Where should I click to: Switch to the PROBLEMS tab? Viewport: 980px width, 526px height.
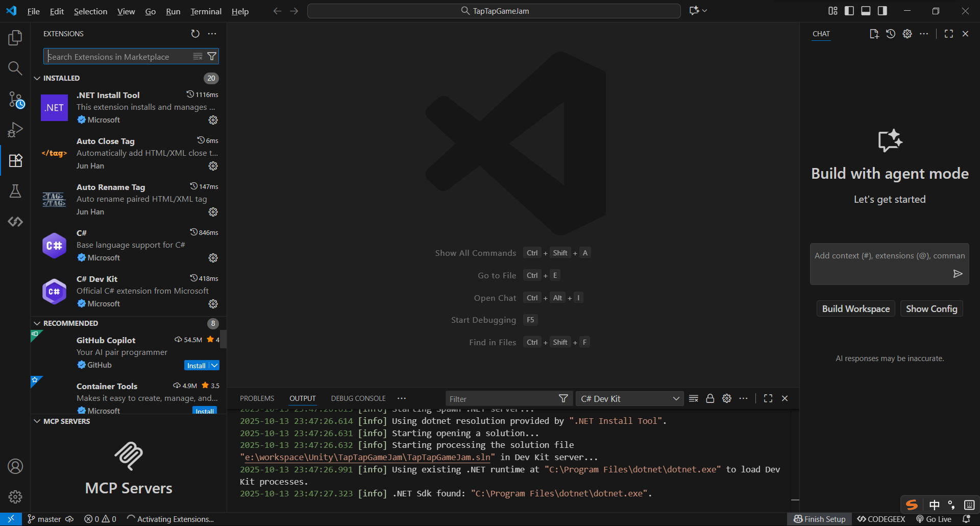[257, 398]
